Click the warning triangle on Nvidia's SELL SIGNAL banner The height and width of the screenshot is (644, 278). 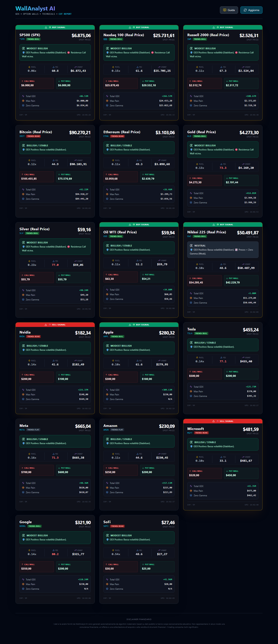pos(46,325)
